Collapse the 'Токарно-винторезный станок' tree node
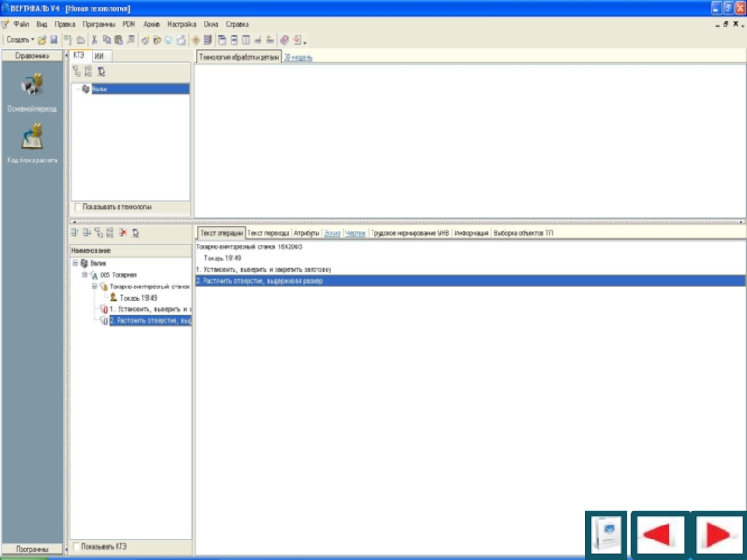Screen dimensions: 747x560 (93, 287)
